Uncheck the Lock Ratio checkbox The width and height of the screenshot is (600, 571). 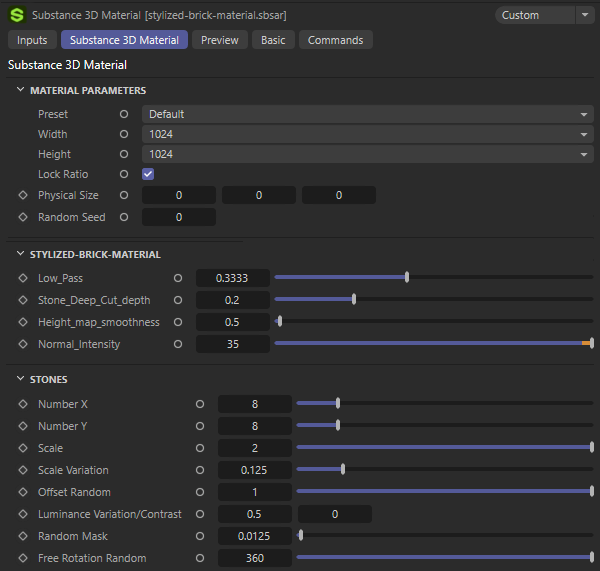point(148,174)
